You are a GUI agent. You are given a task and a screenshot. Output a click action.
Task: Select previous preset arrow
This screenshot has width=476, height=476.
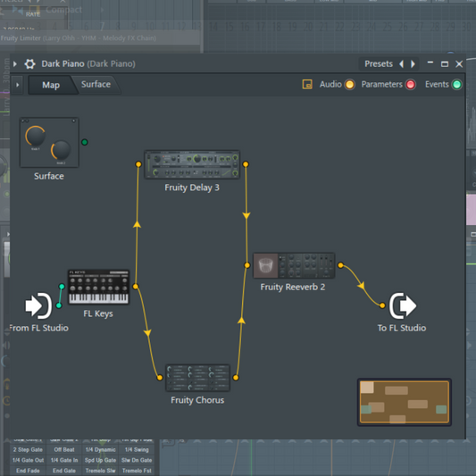pyautogui.click(x=401, y=63)
